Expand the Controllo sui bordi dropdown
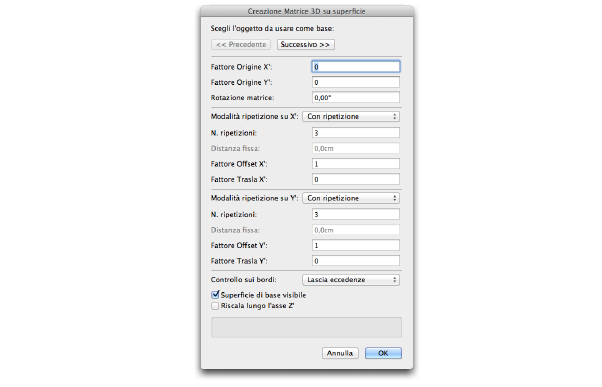This screenshot has height=387, width=602. (x=351, y=280)
